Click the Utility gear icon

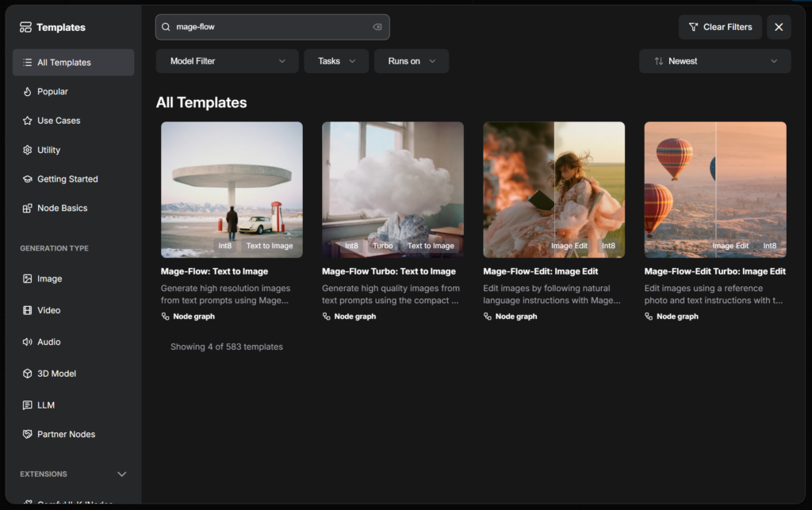[28, 150]
